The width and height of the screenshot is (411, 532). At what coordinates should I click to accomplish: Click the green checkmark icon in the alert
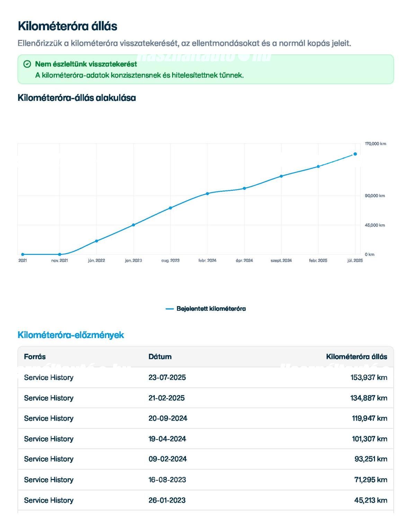click(x=27, y=64)
